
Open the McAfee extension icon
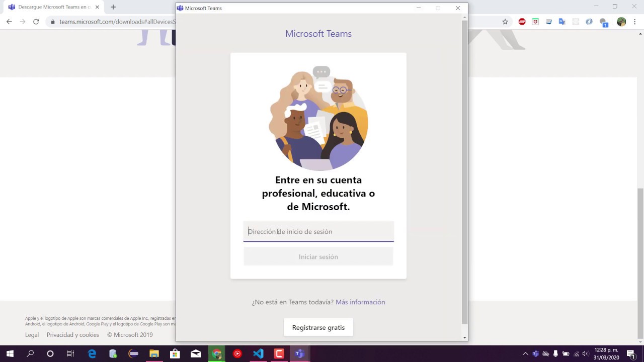(x=535, y=22)
